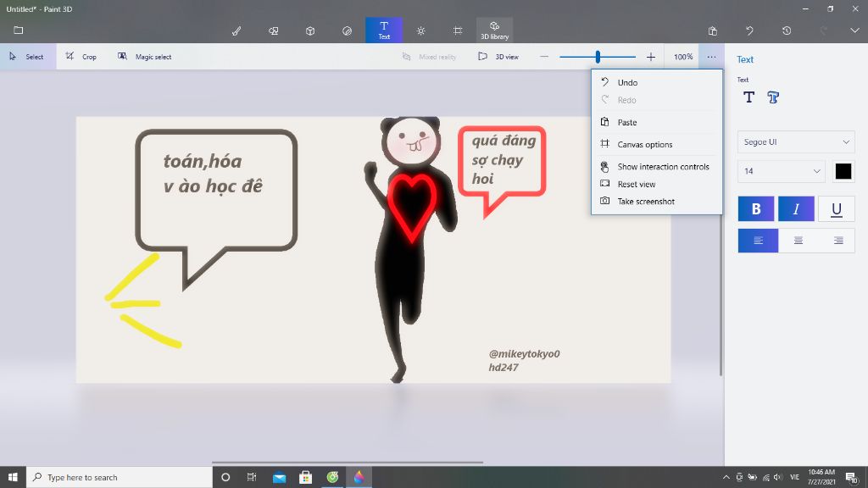Toggle Bold formatting
This screenshot has height=488, width=868.
point(755,208)
